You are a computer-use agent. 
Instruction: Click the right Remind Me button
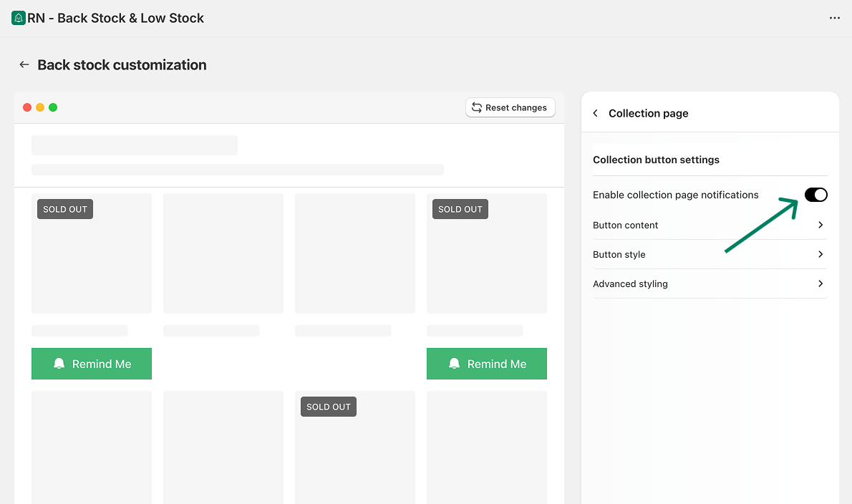487,364
